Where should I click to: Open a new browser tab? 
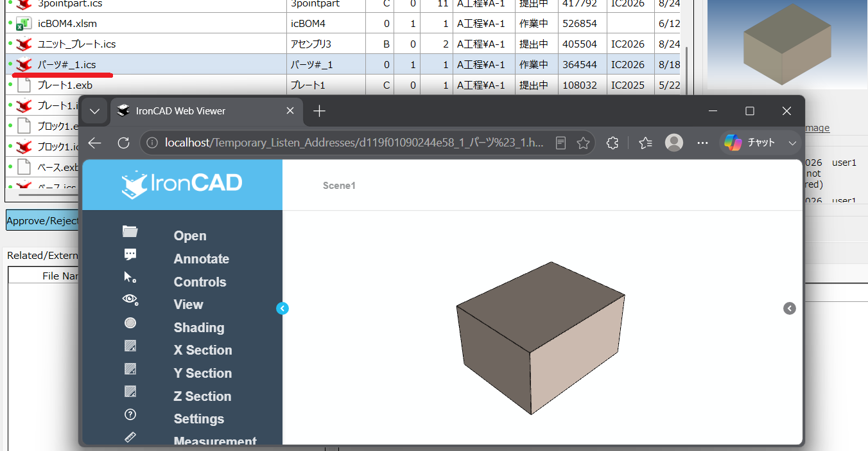pyautogui.click(x=319, y=111)
